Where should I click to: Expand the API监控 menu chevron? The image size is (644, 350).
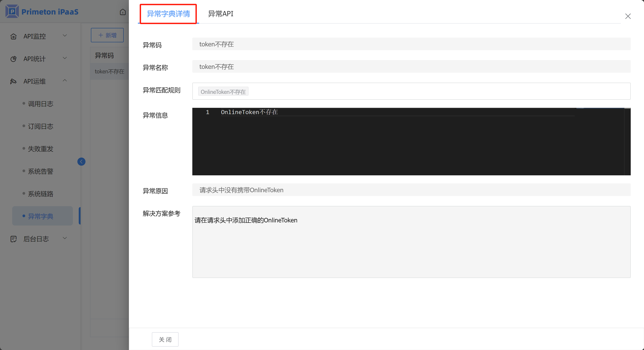pyautogui.click(x=65, y=36)
